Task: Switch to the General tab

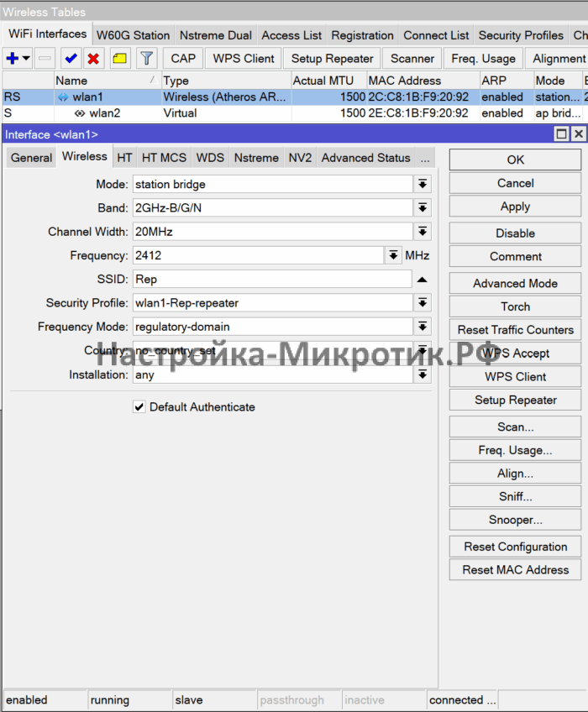Action: pyautogui.click(x=31, y=158)
